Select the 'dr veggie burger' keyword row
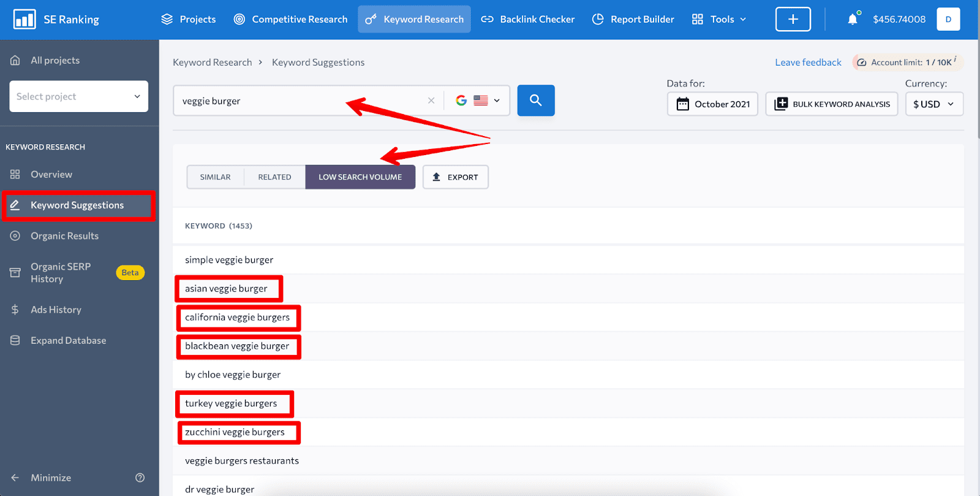980x496 pixels. pos(568,486)
